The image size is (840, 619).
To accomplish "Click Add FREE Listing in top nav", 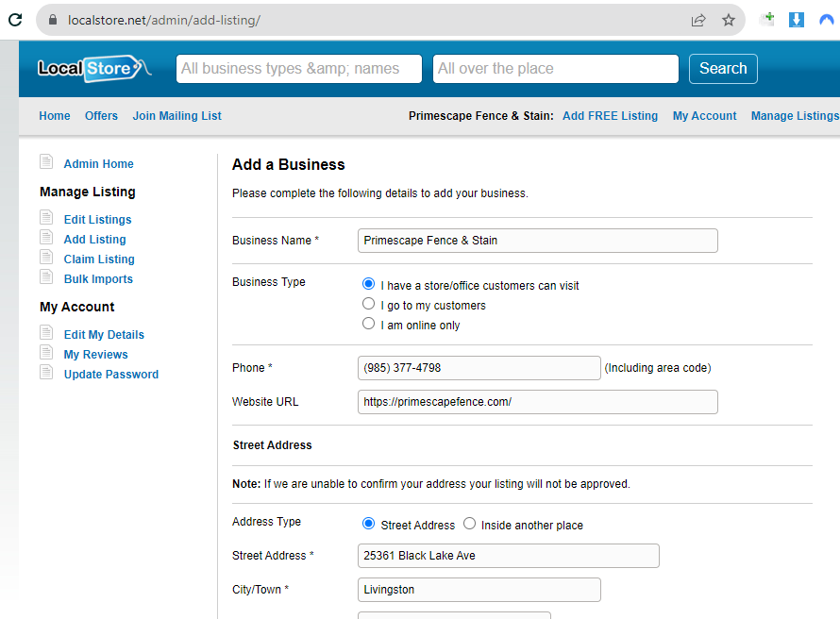I will pyautogui.click(x=610, y=116).
